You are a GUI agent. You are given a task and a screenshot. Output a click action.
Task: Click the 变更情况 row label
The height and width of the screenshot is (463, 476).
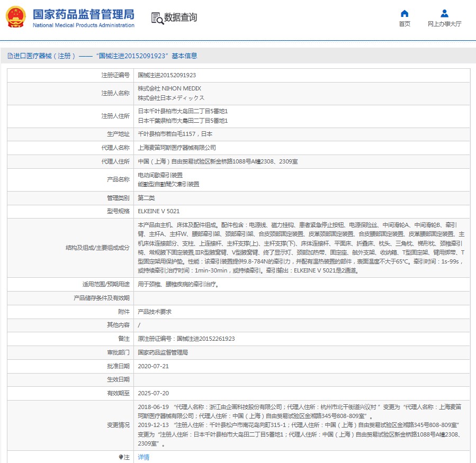coord(118,425)
